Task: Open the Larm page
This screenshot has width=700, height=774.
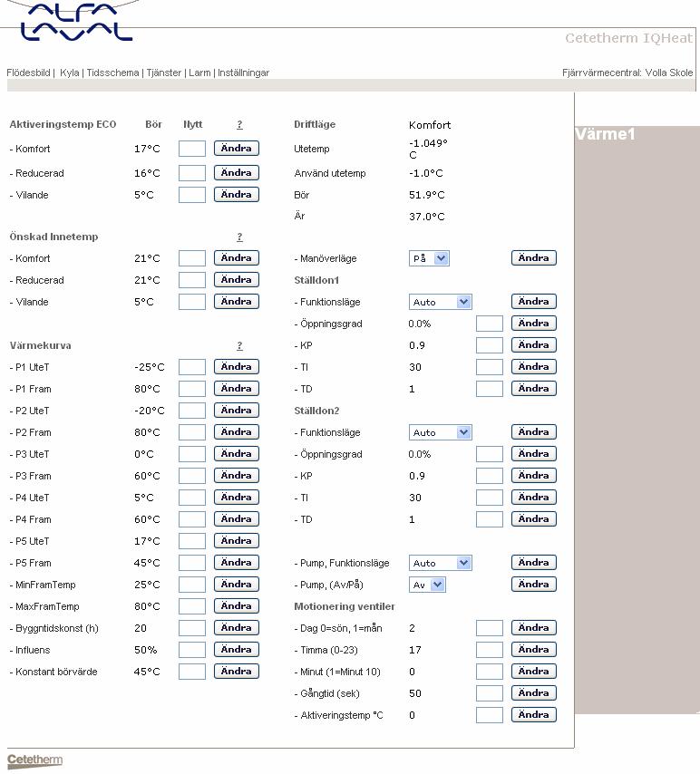Action: pos(199,73)
